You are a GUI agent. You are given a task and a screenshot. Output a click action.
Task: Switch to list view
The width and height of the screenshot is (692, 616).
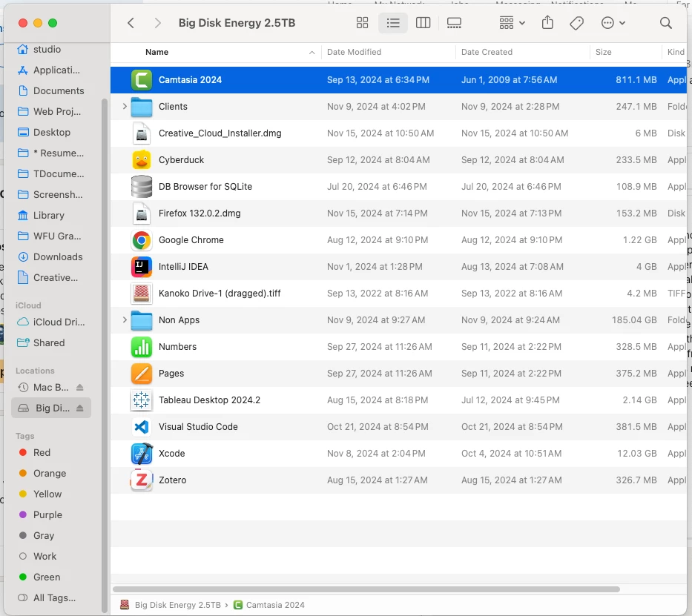click(393, 23)
